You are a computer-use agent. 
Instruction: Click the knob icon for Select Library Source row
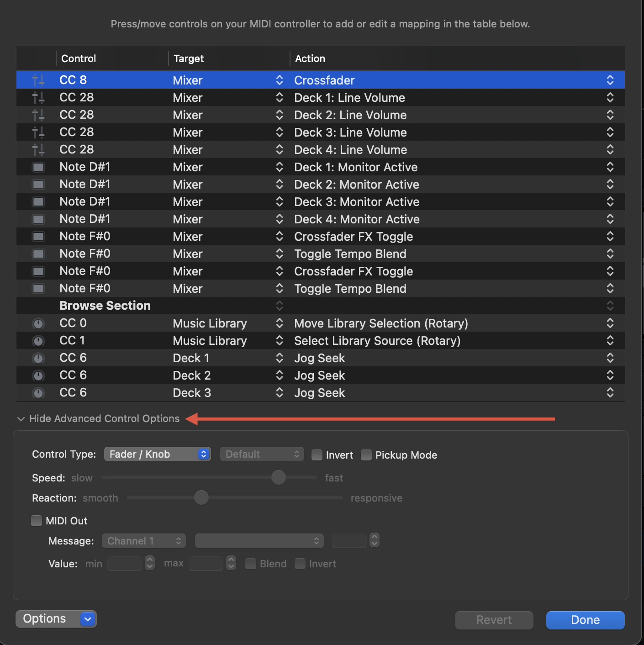click(38, 341)
